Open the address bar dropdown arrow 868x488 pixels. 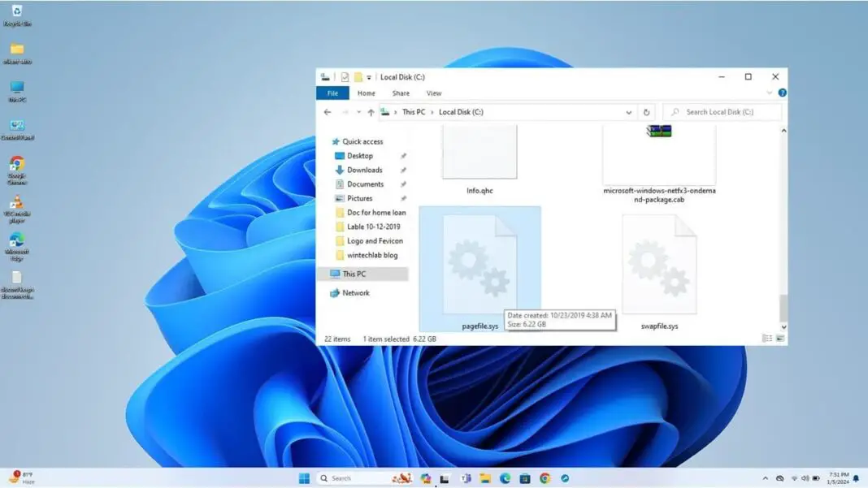628,112
